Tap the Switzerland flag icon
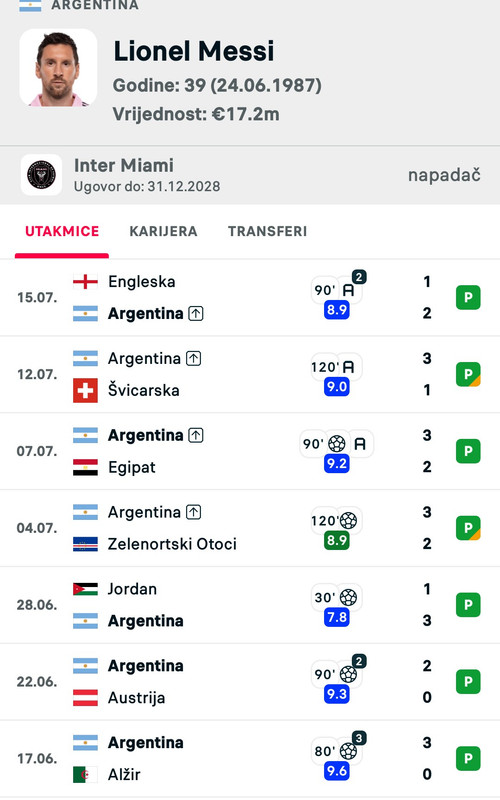 coord(85,390)
